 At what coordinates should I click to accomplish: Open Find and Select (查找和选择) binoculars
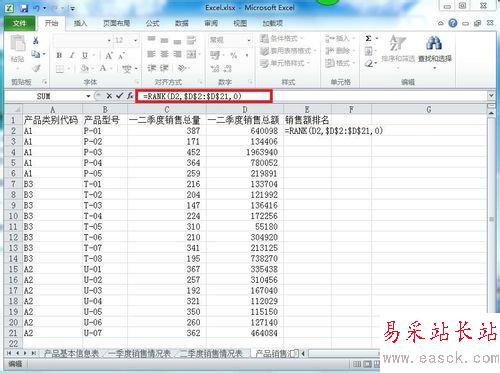pyautogui.click(x=435, y=51)
